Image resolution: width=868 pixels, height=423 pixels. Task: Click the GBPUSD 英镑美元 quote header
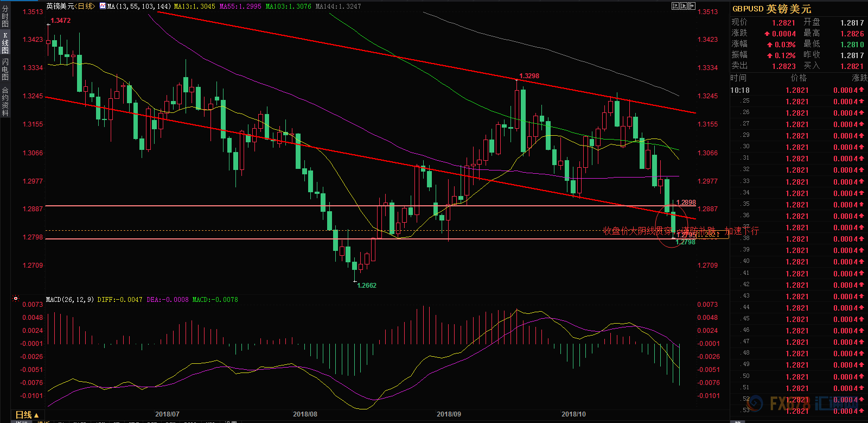pyautogui.click(x=771, y=9)
